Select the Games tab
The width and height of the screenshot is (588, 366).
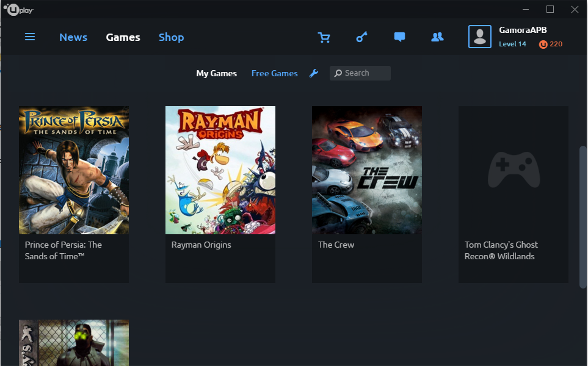[x=123, y=37]
